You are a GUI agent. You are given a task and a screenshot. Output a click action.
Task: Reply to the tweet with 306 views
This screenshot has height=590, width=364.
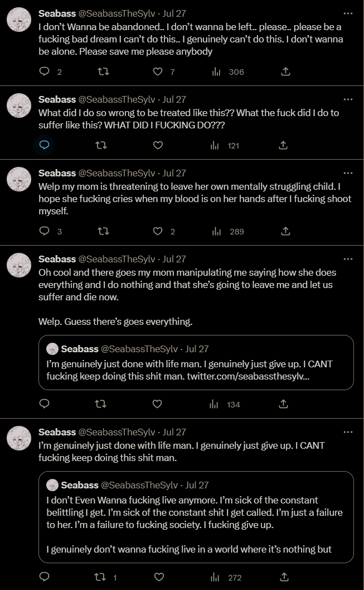(45, 71)
